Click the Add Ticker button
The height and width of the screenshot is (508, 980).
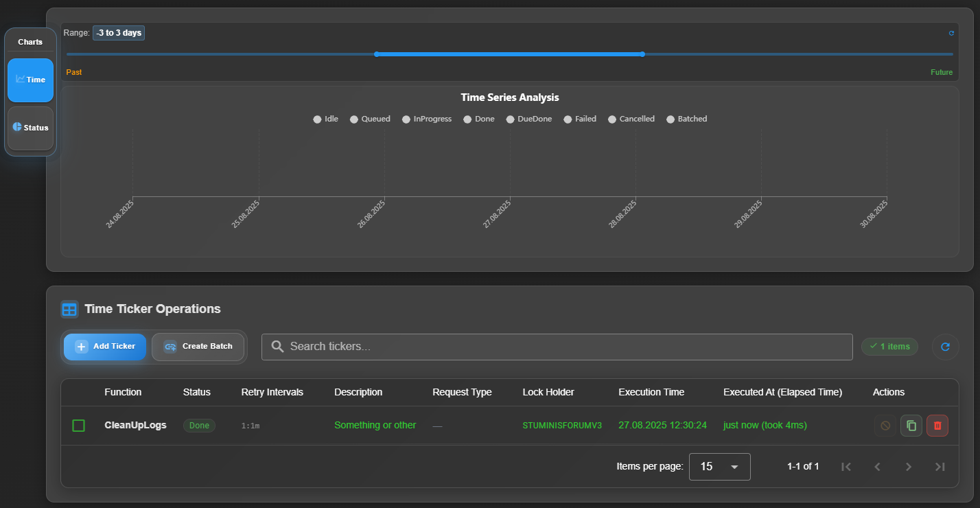pyautogui.click(x=105, y=347)
